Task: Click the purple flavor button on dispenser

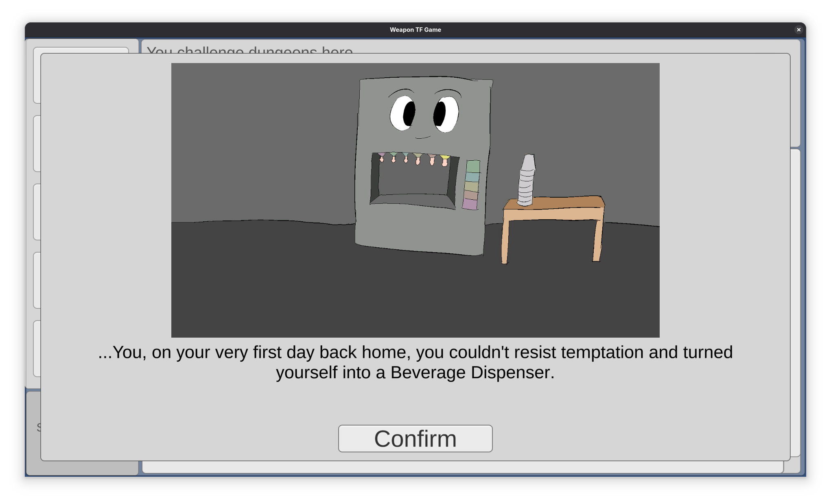Action: pos(470,204)
